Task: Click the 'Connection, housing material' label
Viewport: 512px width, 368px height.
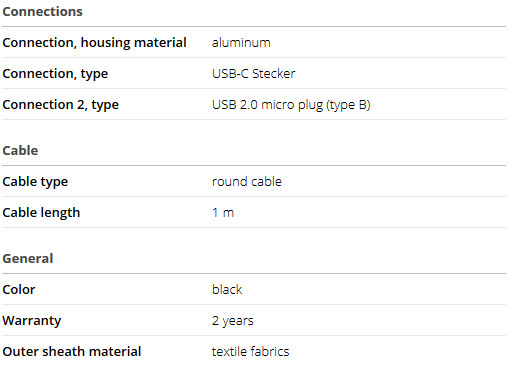Action: click(x=94, y=43)
